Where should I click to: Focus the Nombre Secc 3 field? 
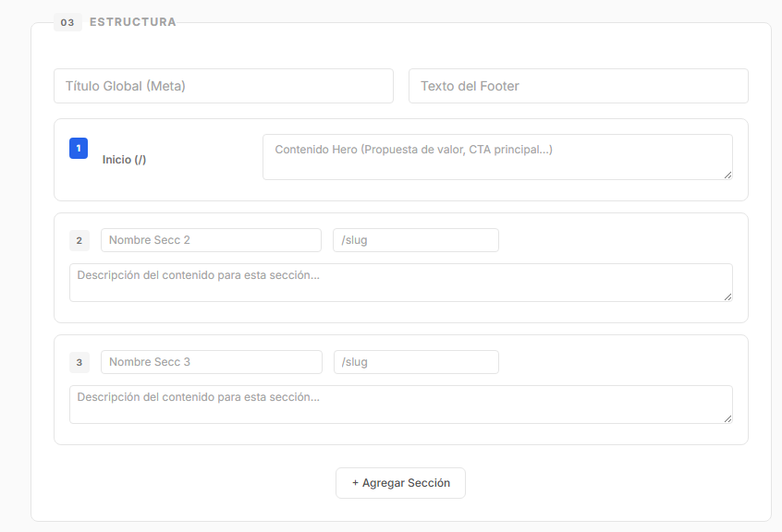pos(211,362)
